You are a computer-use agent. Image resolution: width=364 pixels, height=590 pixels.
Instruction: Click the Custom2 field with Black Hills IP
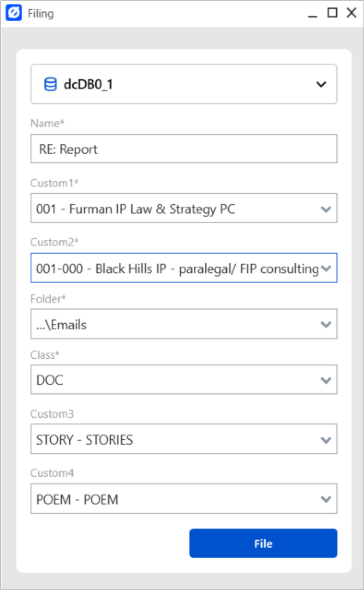click(185, 268)
